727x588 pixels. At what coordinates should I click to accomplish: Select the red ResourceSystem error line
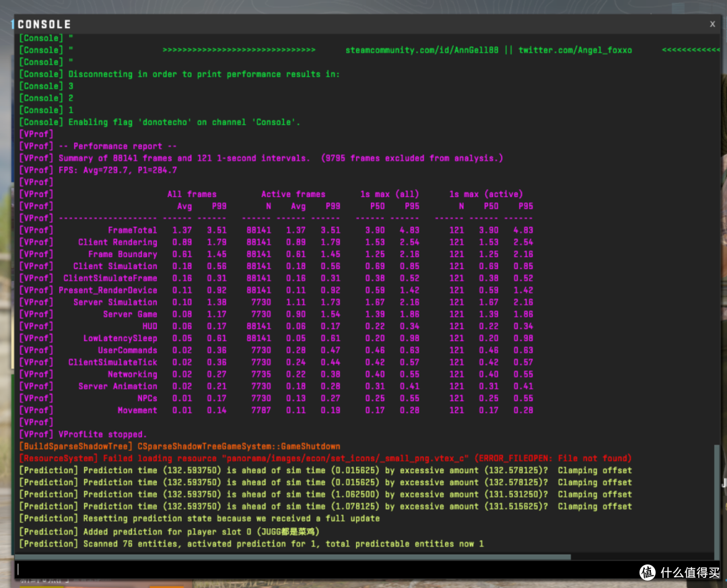click(x=325, y=458)
